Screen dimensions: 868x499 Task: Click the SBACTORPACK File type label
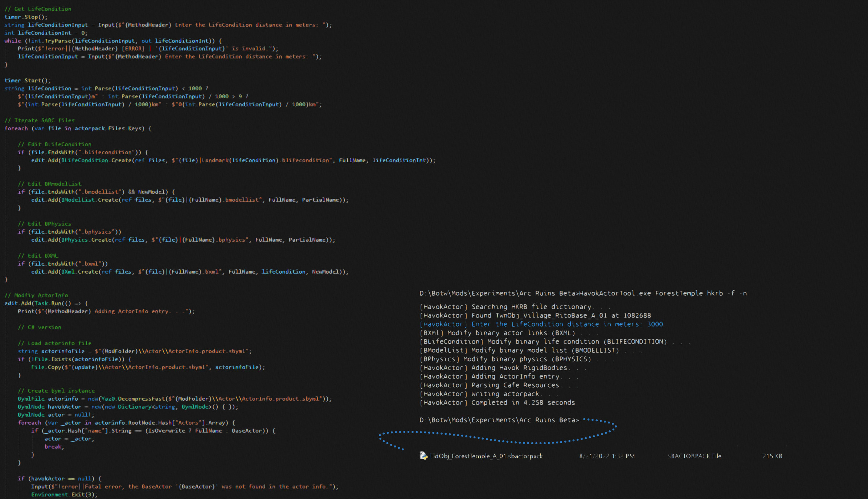tap(694, 456)
